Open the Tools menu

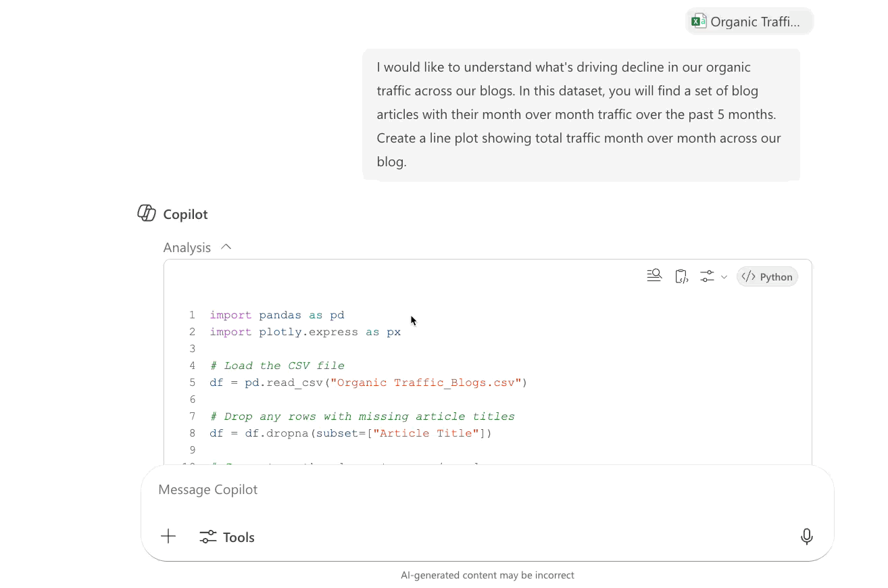[238, 537]
